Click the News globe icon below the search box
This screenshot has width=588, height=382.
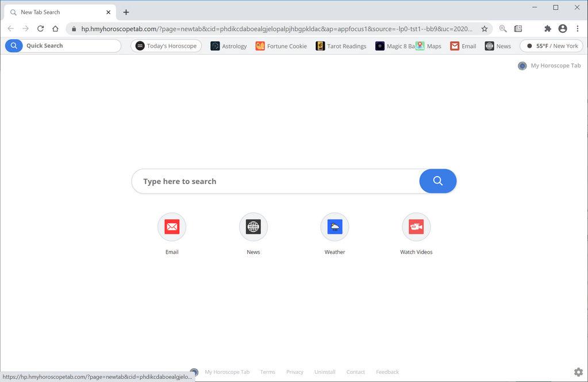tap(253, 227)
